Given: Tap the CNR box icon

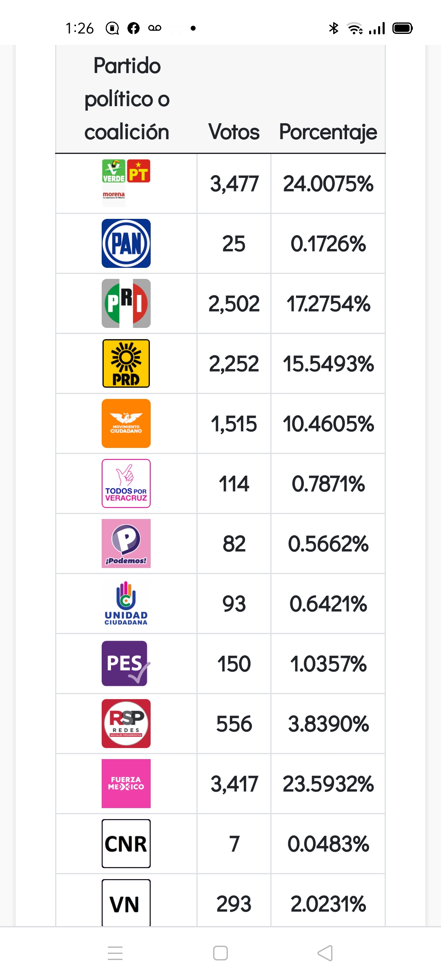Looking at the screenshot, I should 126,844.
